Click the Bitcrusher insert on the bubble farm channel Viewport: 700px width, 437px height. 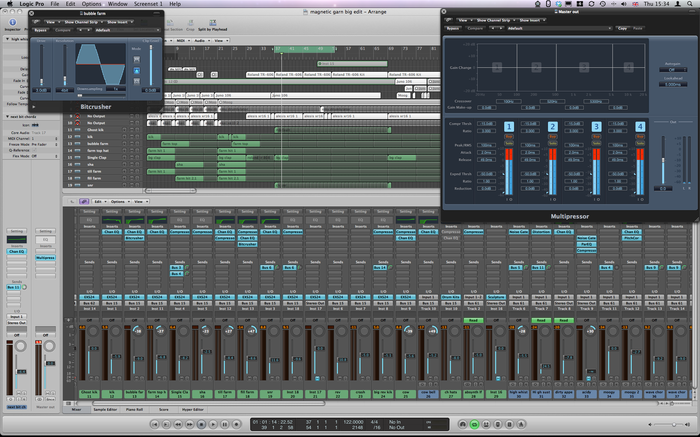pos(134,238)
